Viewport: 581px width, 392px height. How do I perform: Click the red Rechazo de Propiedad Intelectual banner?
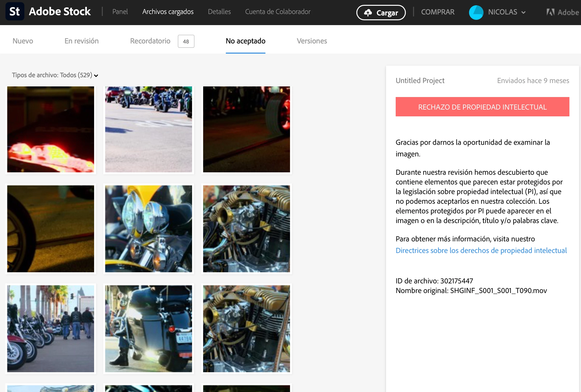[482, 107]
